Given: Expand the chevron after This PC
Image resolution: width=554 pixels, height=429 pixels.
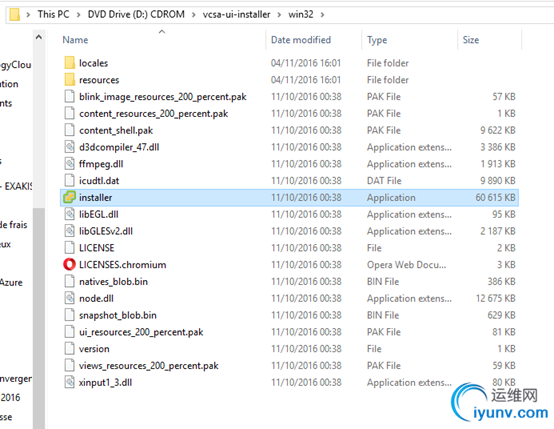Looking at the screenshot, I should coord(78,14).
